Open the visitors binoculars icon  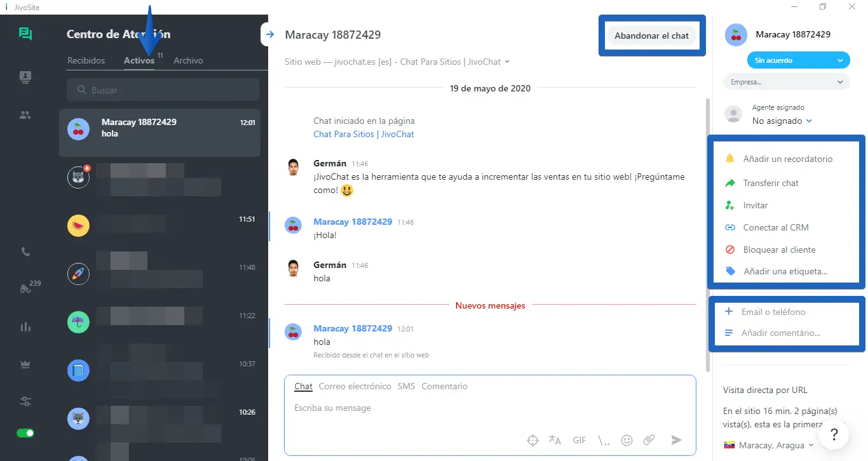click(25, 289)
